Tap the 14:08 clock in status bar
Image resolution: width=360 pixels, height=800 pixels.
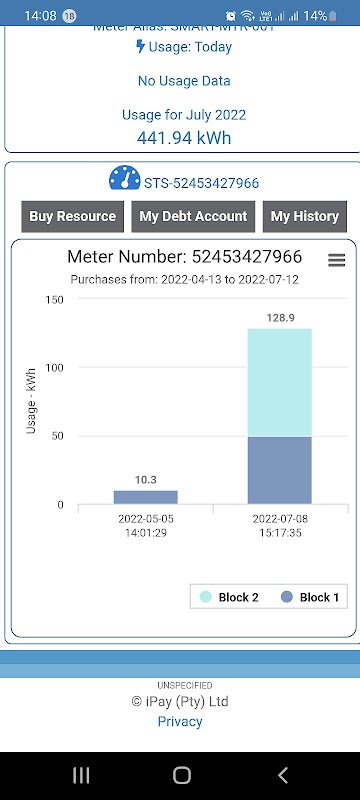click(40, 16)
